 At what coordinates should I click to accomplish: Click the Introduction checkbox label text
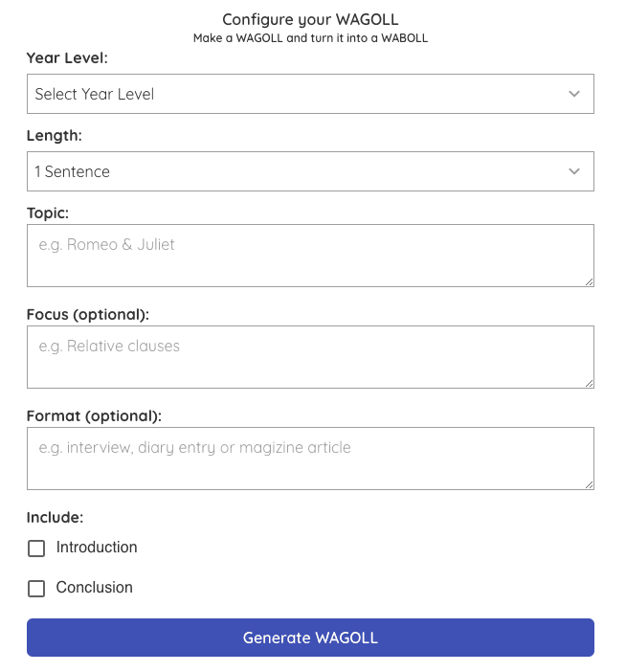click(97, 548)
